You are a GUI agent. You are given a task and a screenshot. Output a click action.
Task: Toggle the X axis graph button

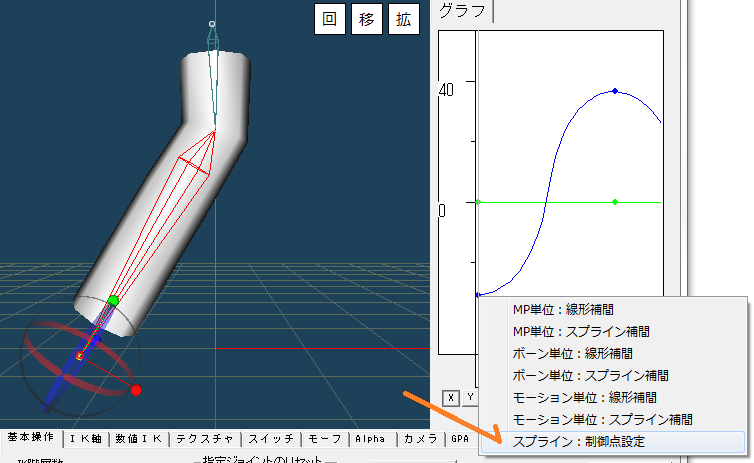click(451, 397)
